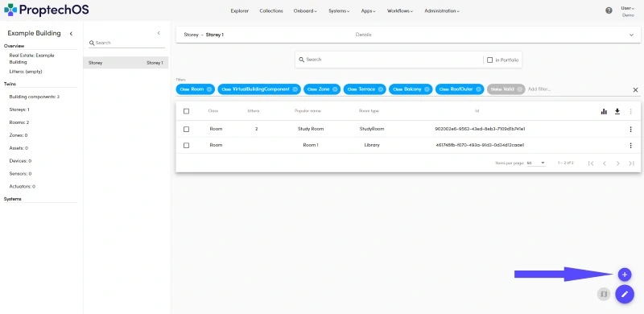Open Sensors: 0 in sidebar

pyautogui.click(x=20, y=173)
